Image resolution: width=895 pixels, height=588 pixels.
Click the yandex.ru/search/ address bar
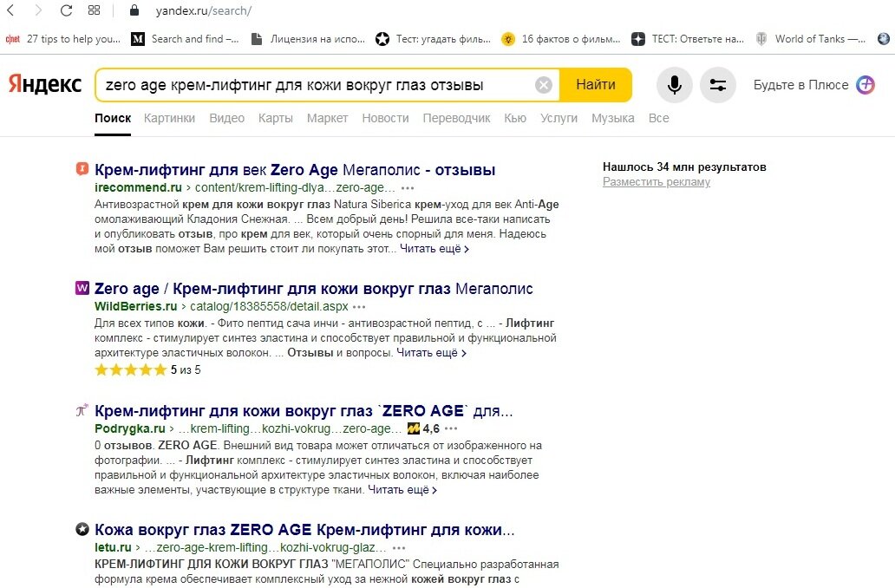[204, 11]
